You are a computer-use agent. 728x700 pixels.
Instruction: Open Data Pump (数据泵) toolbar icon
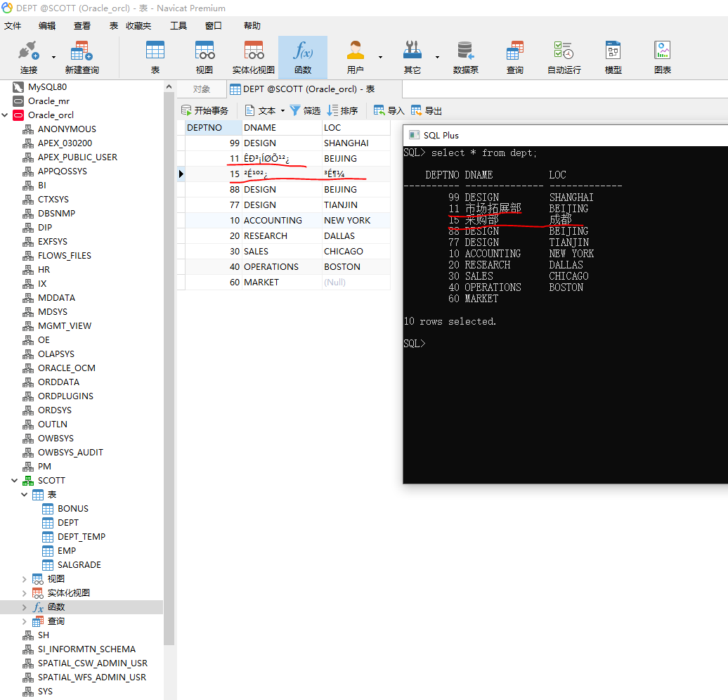coord(466,57)
